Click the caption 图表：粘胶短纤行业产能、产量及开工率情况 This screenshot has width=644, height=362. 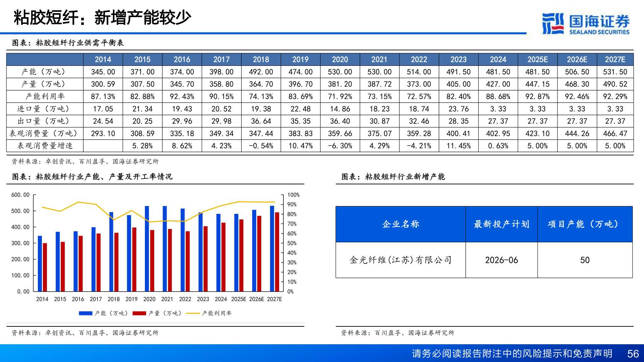tap(92, 176)
